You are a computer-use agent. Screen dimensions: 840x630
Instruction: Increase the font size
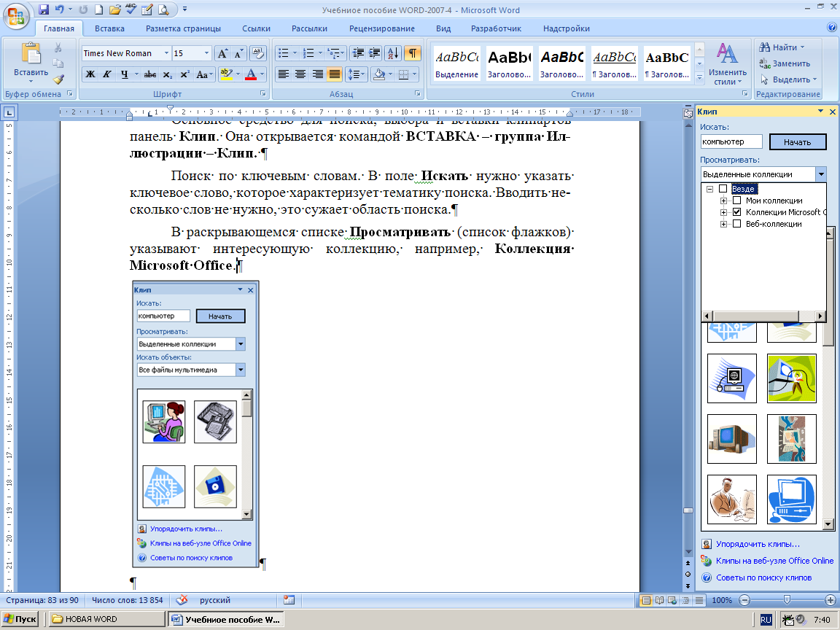pos(222,53)
